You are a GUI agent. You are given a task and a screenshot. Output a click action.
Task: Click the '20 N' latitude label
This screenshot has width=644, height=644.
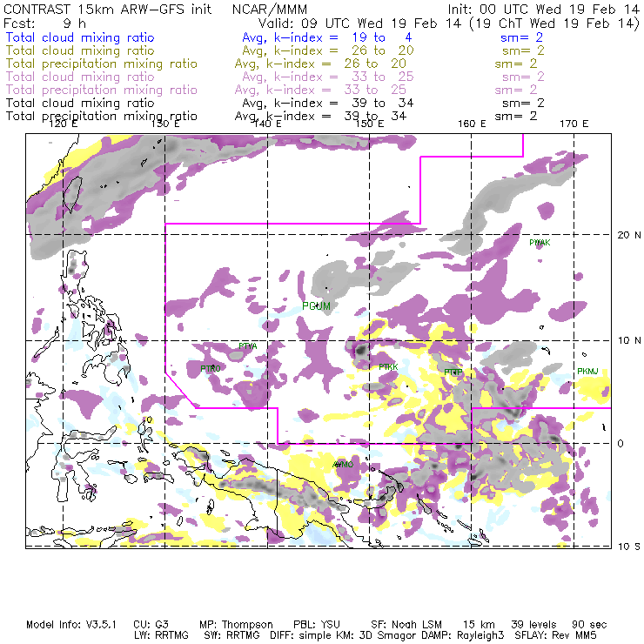[x=629, y=235]
